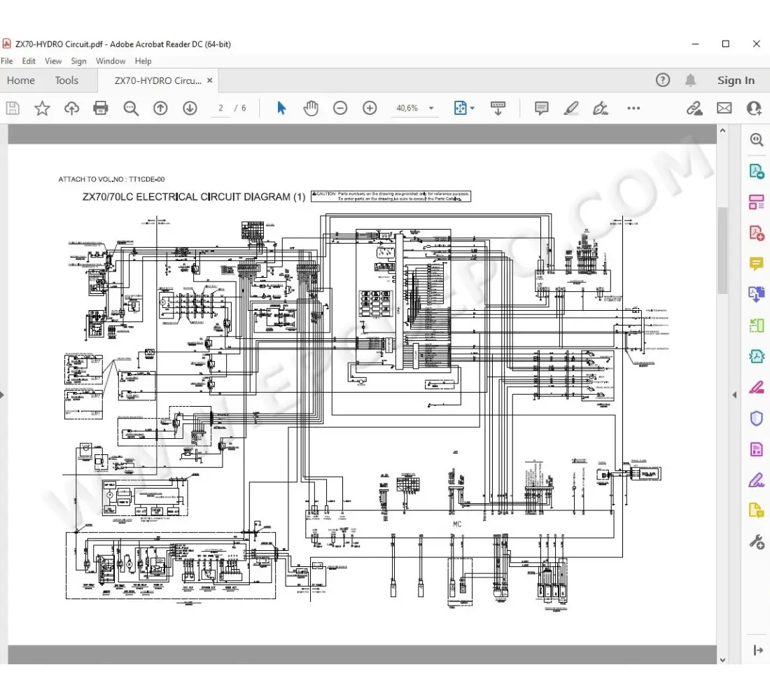Open the Combine Files sidebar tool

pos(756,295)
